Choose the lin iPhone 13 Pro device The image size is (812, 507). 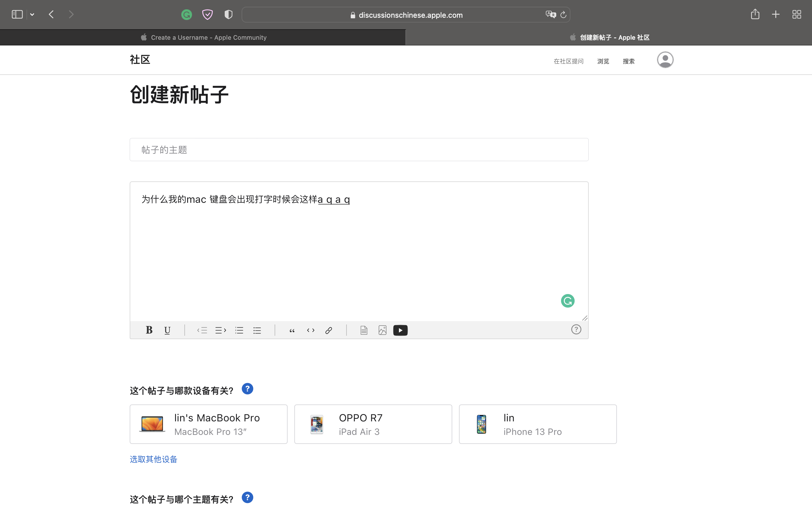click(538, 424)
